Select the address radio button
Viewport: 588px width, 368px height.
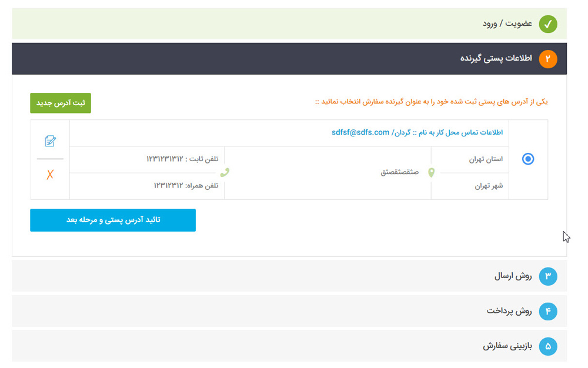point(528,159)
